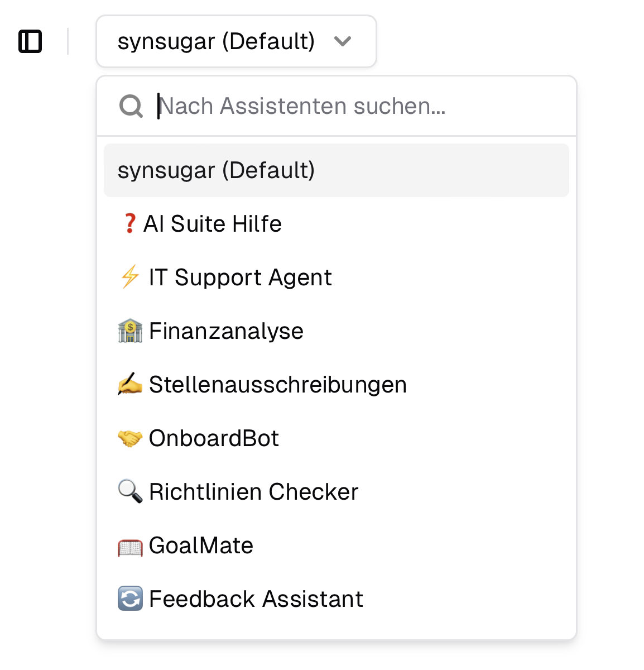Click the lightning bolt icon of IT Support Agent

coord(129,277)
